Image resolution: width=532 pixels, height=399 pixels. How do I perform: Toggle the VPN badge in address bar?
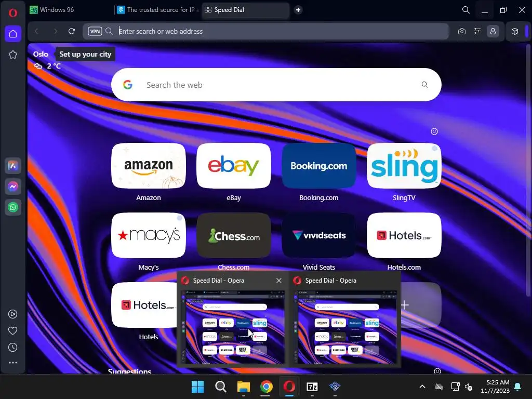(95, 31)
